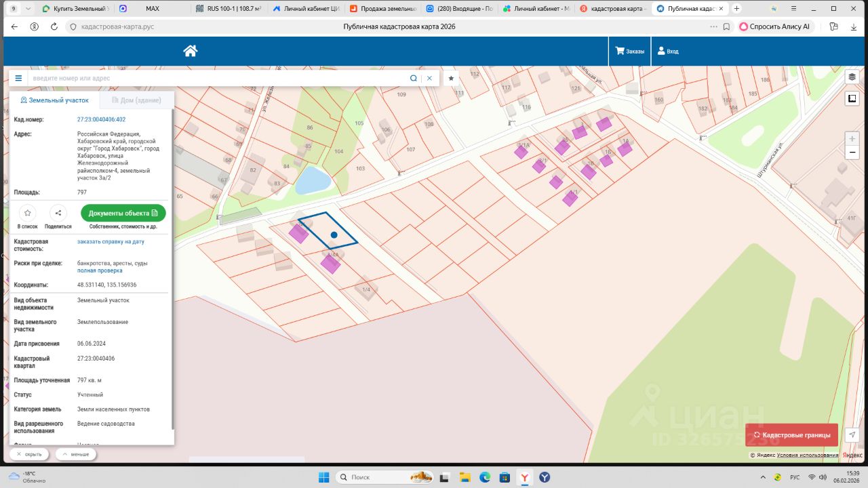Open browser tab Купить Земельный
Screen dimensions: 868x488
click(75, 9)
